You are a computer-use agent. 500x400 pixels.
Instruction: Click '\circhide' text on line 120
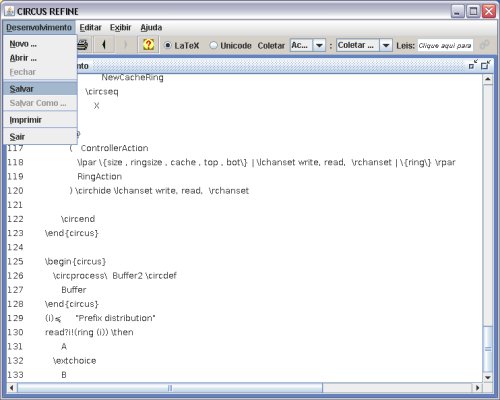[x=93, y=191]
